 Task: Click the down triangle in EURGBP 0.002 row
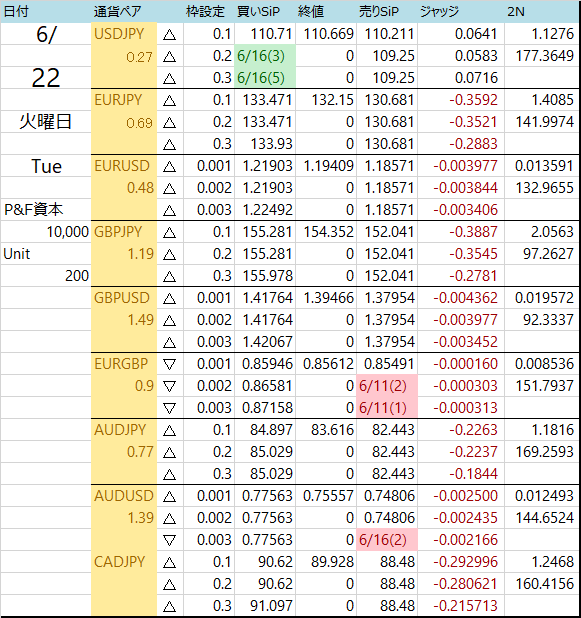tap(169, 387)
